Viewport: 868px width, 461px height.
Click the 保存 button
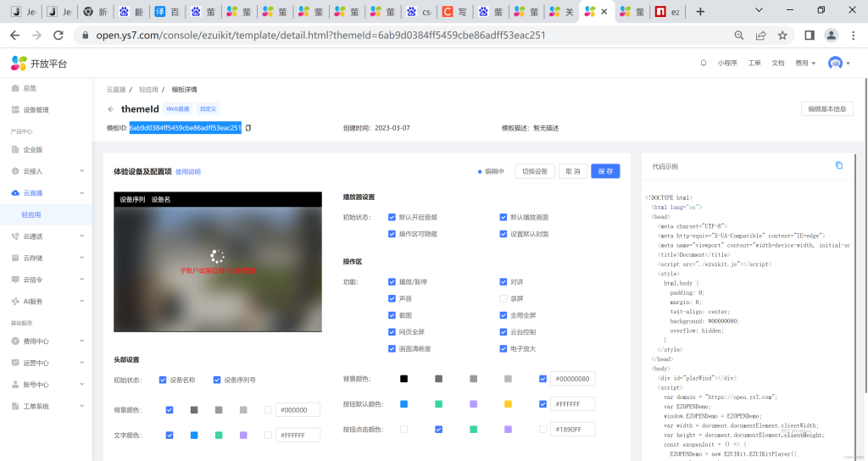[x=605, y=171]
